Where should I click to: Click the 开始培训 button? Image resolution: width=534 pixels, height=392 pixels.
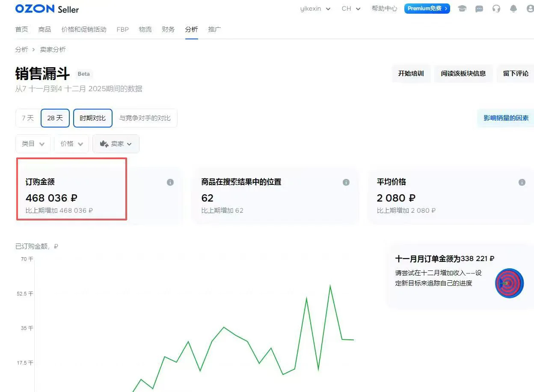click(411, 73)
